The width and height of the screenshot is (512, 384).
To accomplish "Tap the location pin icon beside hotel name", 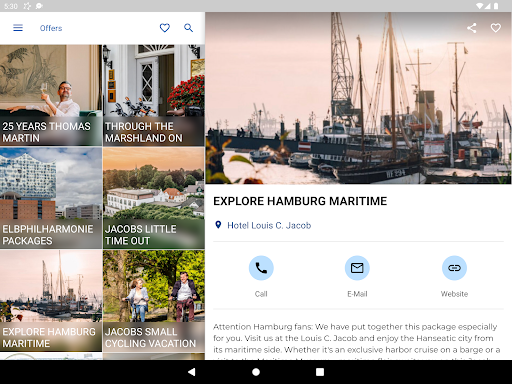I will [218, 225].
